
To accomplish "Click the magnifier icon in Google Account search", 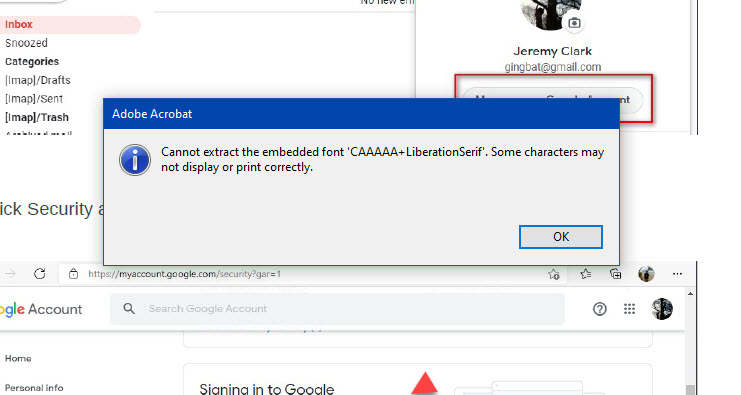I will point(129,309).
